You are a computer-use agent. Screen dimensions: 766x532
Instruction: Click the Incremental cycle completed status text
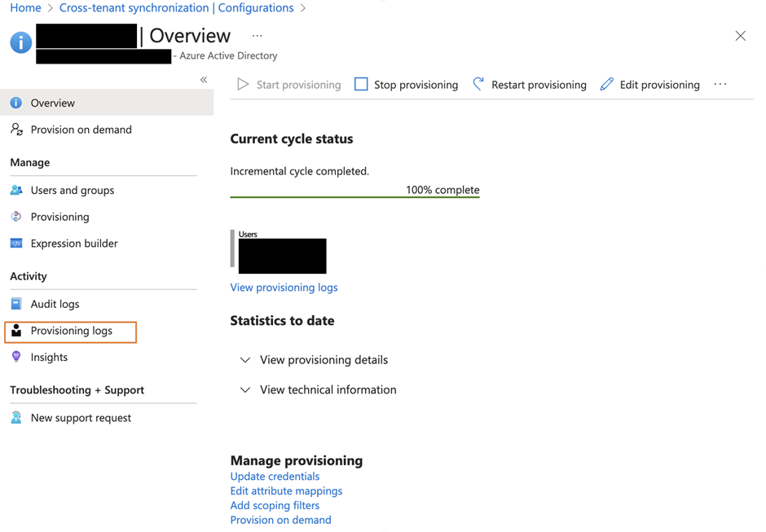(x=299, y=171)
